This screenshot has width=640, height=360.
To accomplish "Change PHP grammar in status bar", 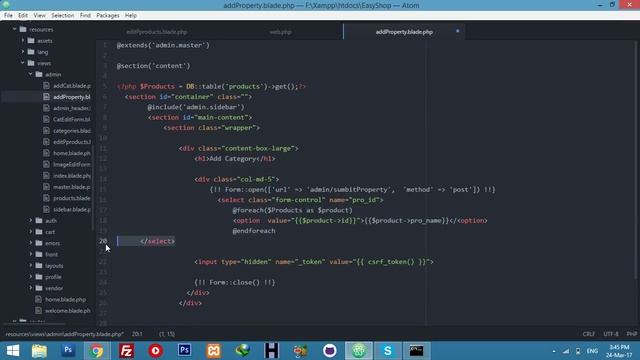I will [x=632, y=334].
